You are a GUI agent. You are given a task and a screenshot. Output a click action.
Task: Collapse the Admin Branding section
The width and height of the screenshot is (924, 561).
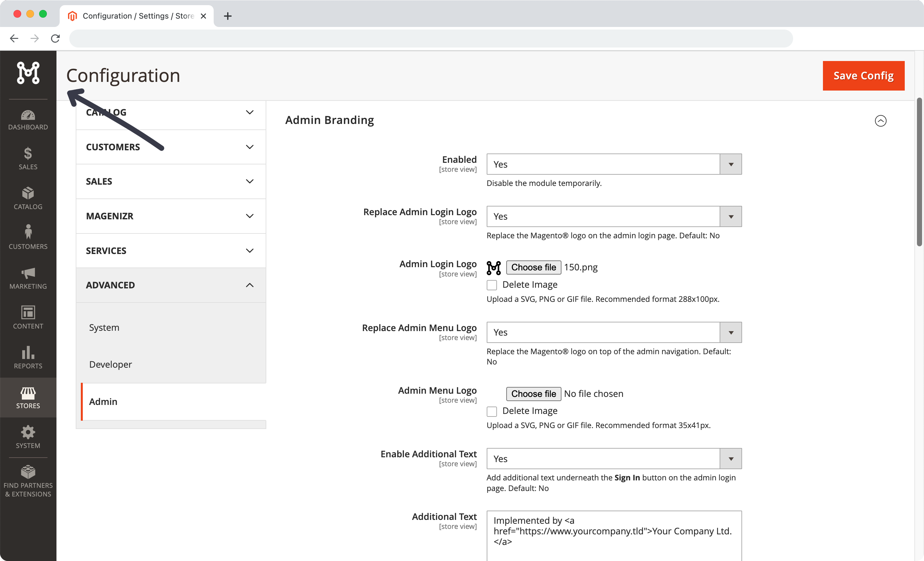880,121
